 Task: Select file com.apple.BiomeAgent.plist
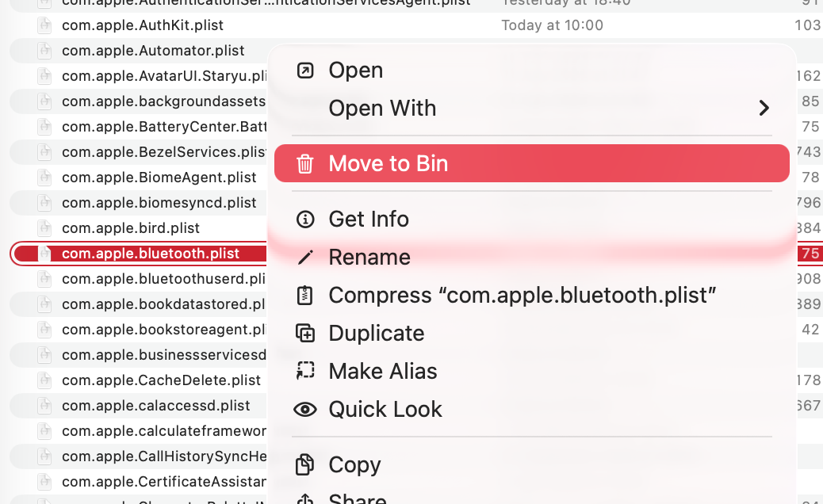(x=159, y=178)
